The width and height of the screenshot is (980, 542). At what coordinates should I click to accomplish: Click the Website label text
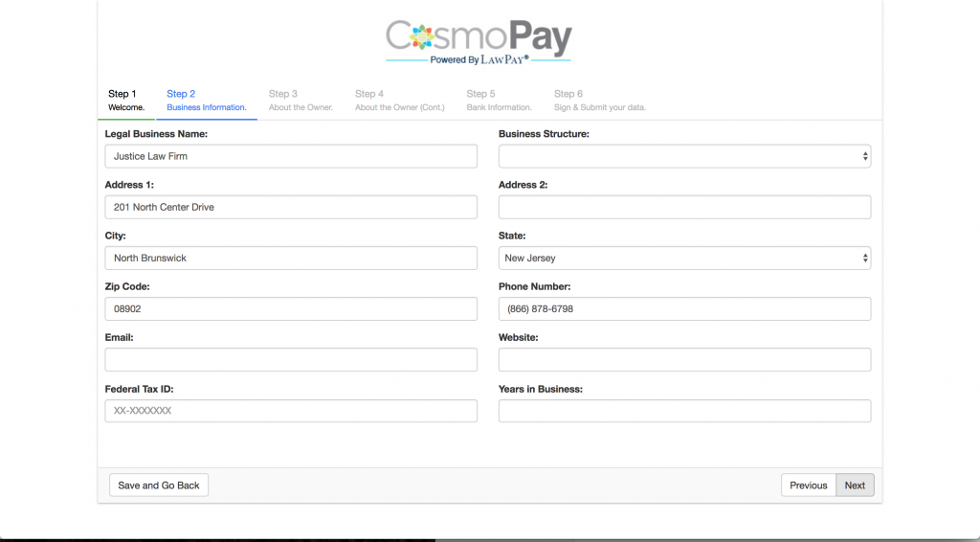point(518,338)
